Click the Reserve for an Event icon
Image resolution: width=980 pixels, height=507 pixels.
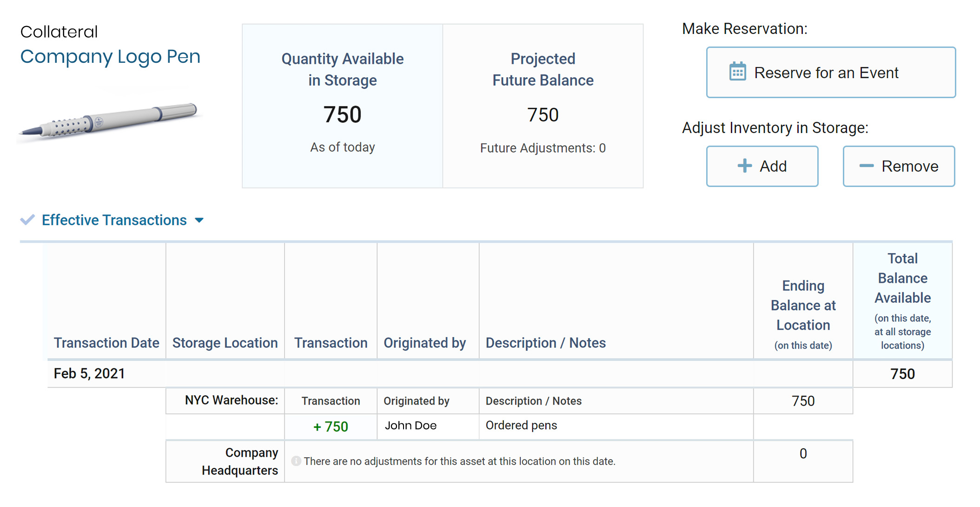[736, 72]
